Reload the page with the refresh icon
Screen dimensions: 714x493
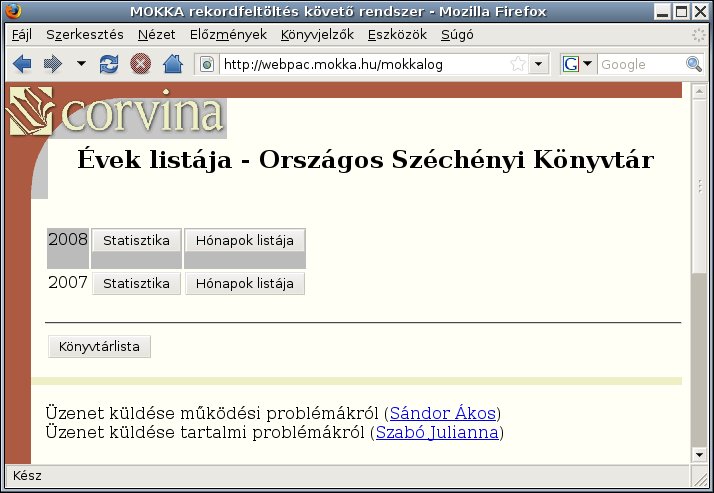click(109, 65)
